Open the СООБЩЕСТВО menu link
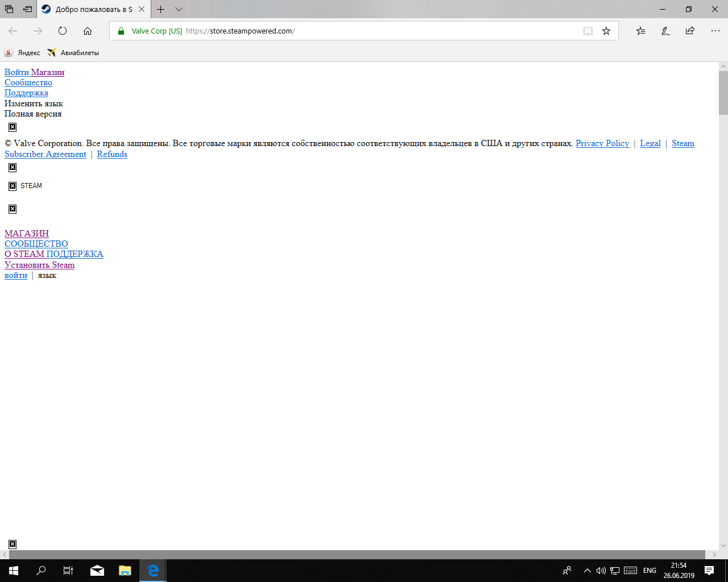Image resolution: width=728 pixels, height=582 pixels. click(x=36, y=244)
